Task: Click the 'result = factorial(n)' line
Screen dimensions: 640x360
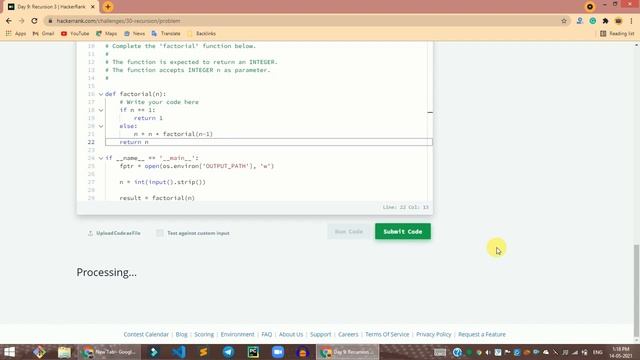Action: point(157,198)
